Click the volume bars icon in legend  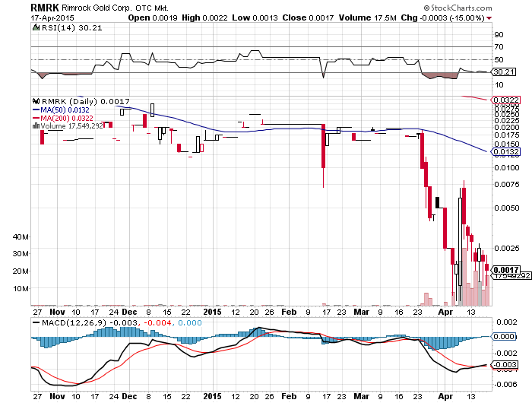pyautogui.click(x=36, y=126)
